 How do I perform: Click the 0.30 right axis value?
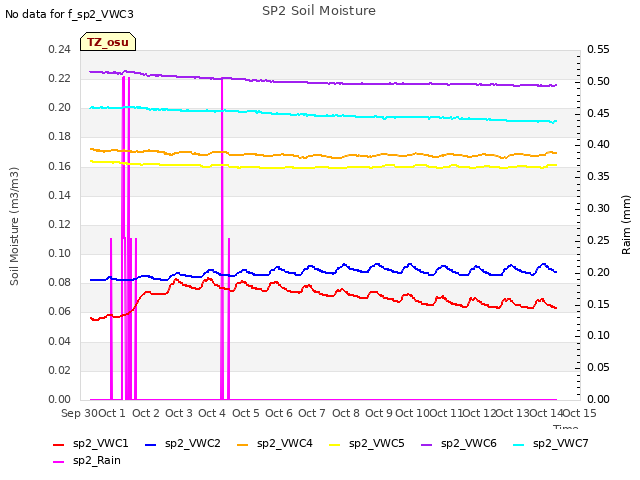pos(598,209)
